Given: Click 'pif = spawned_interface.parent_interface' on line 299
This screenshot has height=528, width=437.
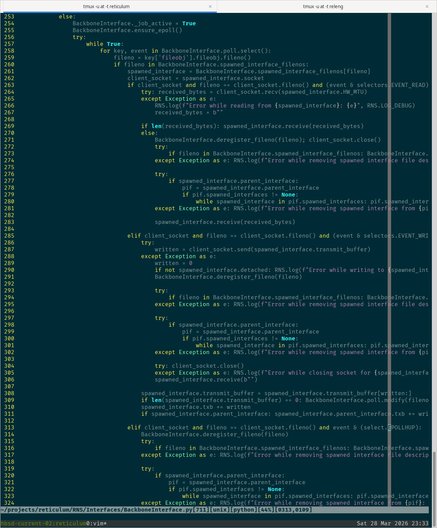Looking at the screenshot, I should point(250,332).
